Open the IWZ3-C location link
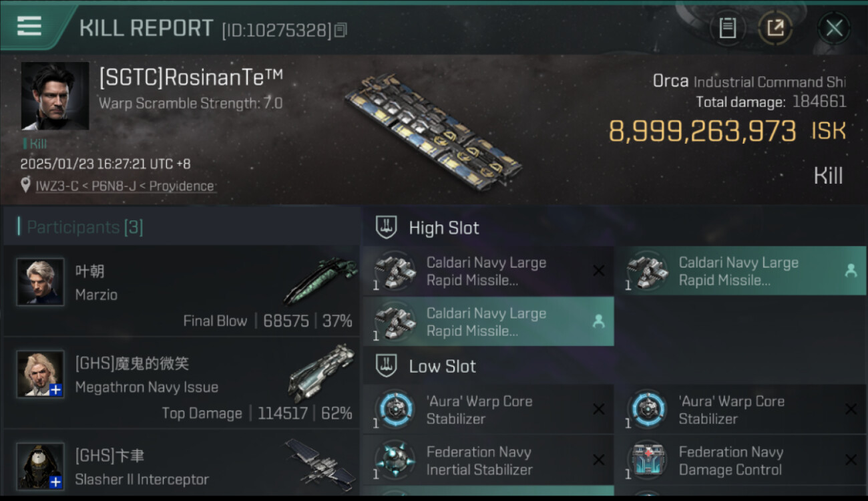Viewport: 868px width, 501px height. click(125, 186)
